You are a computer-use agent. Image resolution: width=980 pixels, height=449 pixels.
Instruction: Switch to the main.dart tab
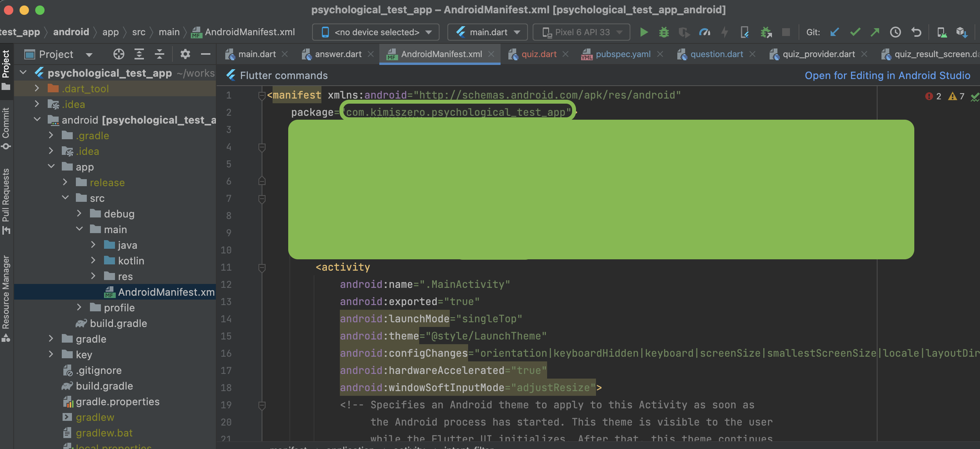pos(257,54)
